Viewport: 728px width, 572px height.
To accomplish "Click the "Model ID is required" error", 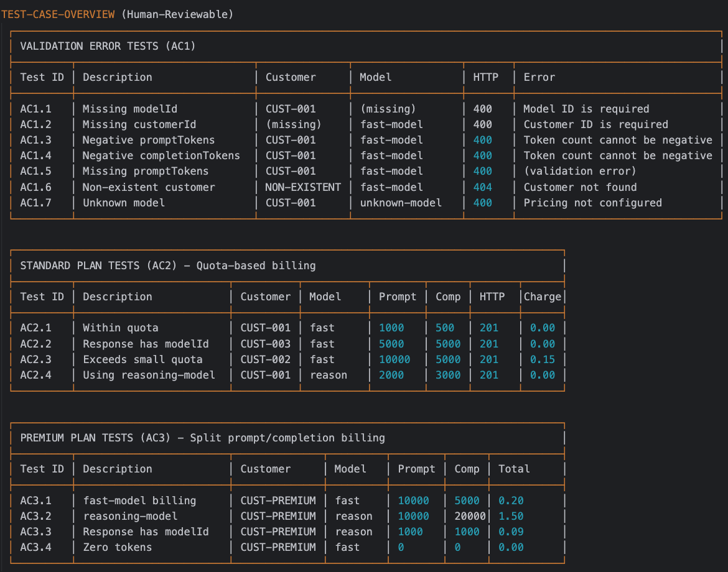I will click(586, 109).
